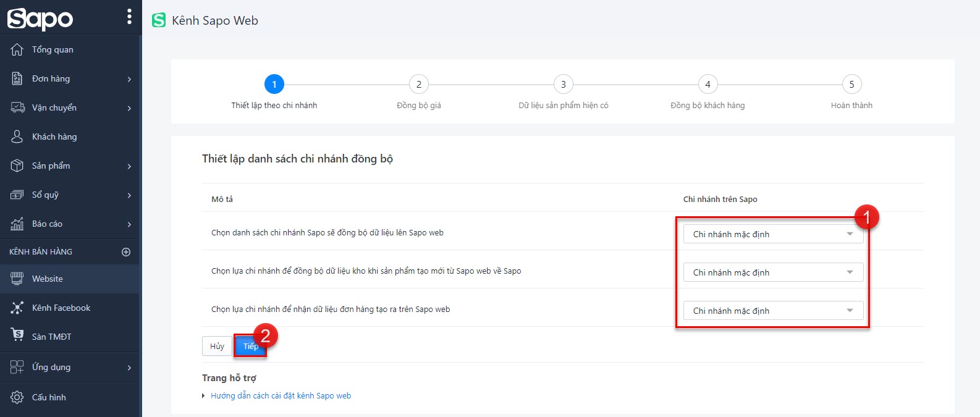Screen dimensions: 980x417
Task: Click the KÊNH BÁN HÀNG section label
Action: pos(41,251)
